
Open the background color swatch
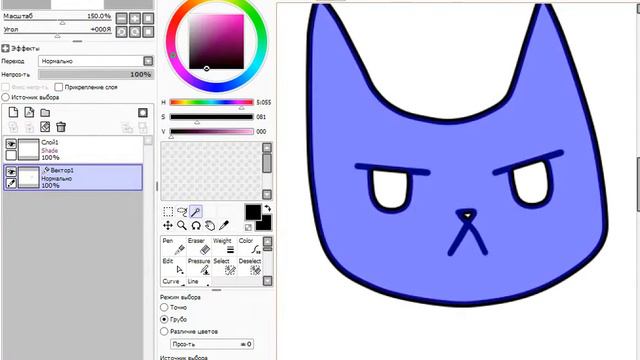point(265,224)
